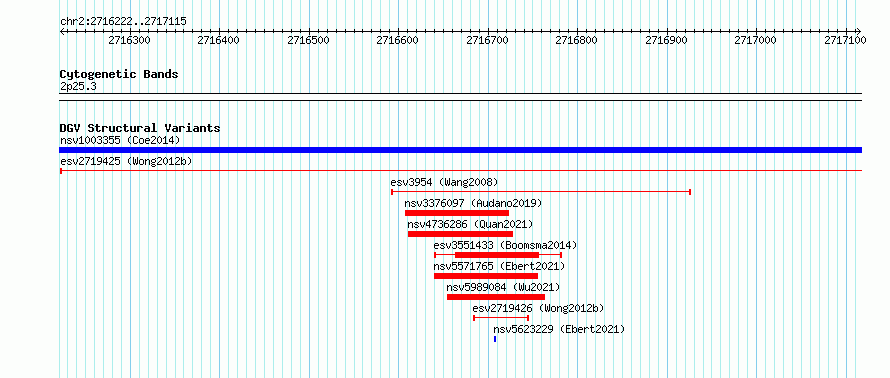Click the blue nsv1003355 variant bar
Screen dimensions: 890x378
pos(460,150)
